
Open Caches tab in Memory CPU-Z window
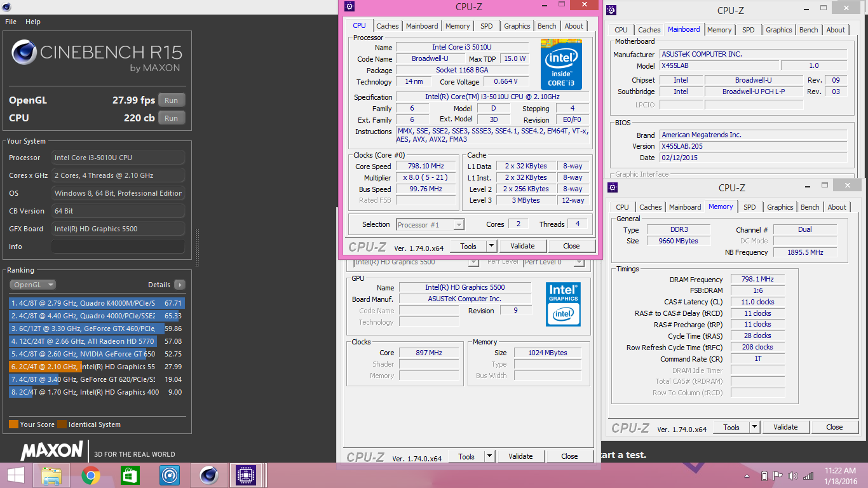(x=650, y=207)
